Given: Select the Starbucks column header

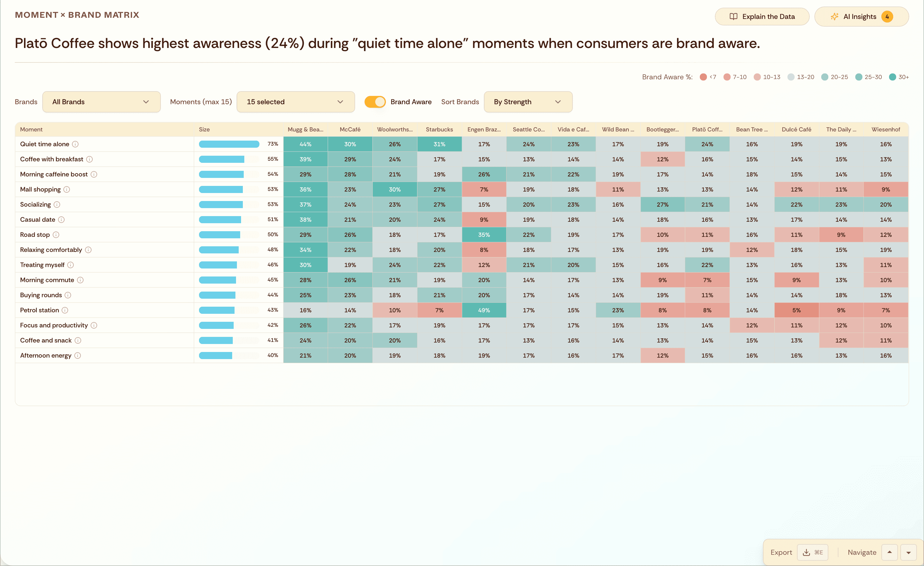Looking at the screenshot, I should pos(439,129).
